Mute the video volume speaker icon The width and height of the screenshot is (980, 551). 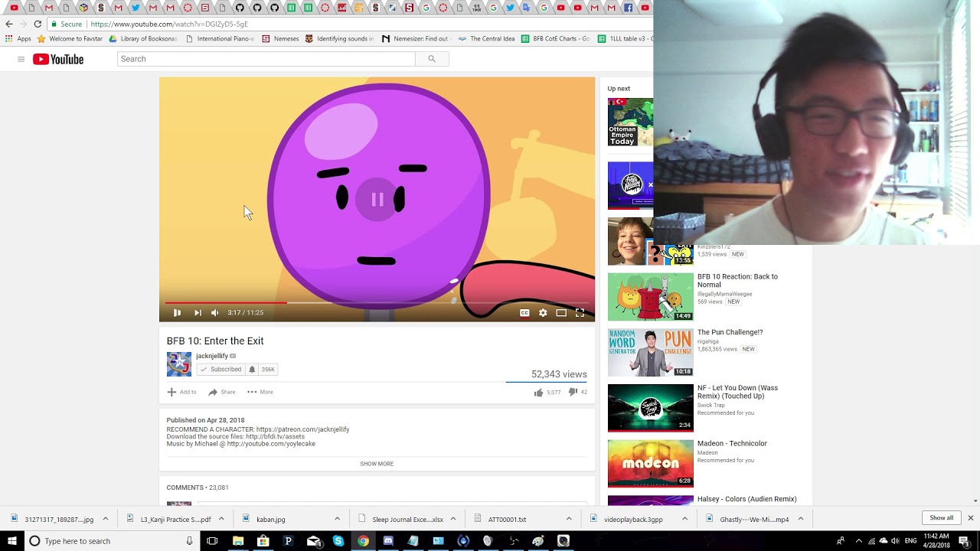click(215, 312)
